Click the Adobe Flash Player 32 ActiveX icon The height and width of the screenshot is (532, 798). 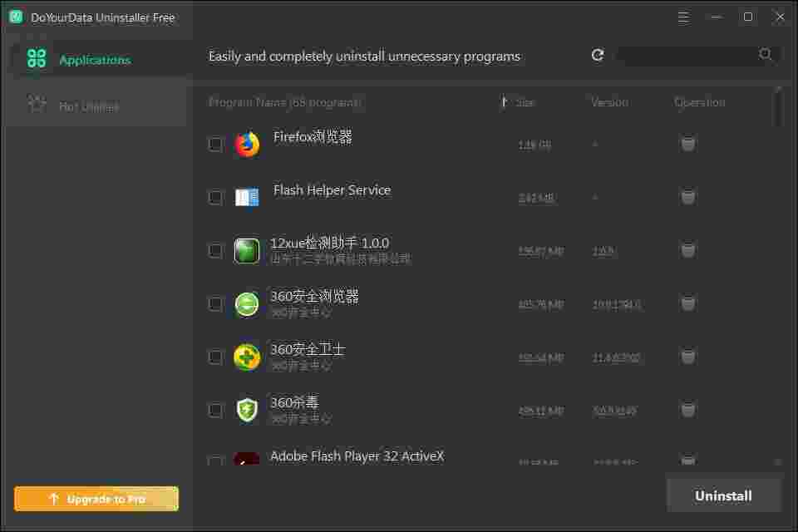(246, 460)
